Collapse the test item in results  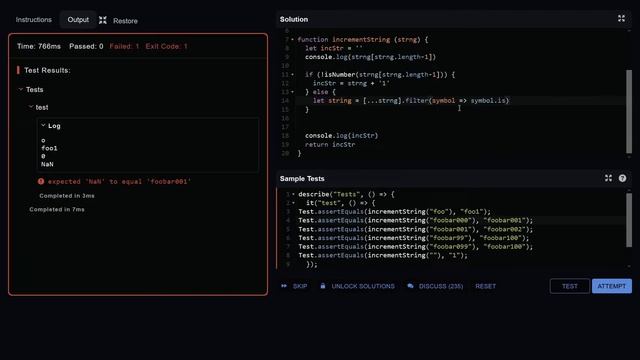31,107
